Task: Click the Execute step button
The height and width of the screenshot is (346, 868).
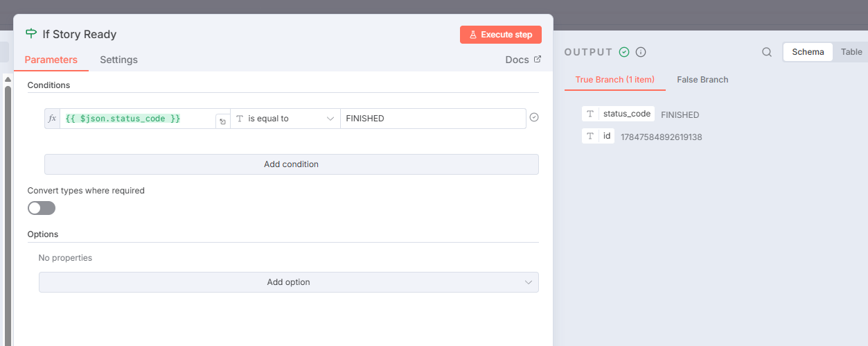Action: tap(500, 35)
